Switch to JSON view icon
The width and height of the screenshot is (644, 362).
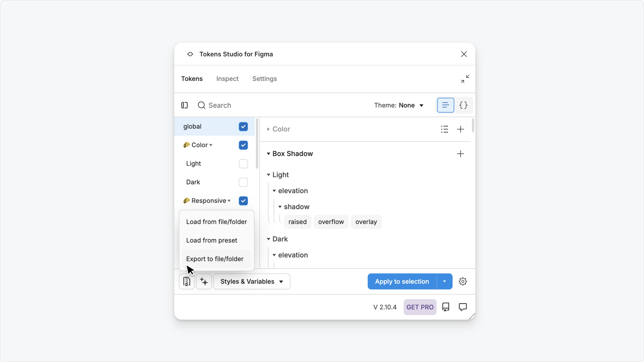point(463,105)
